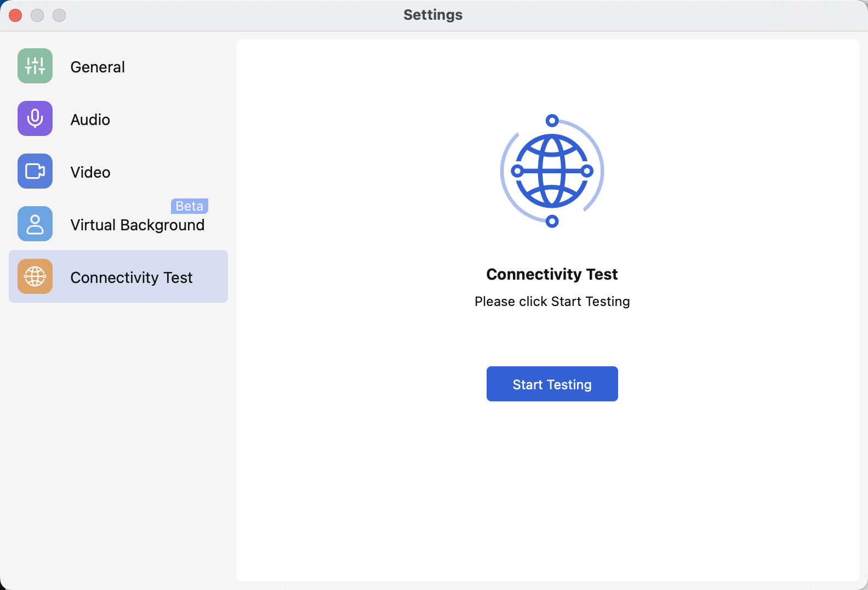Screen dimensions: 868x590
Task: Go to Virtual Background text label
Action: pos(137,225)
